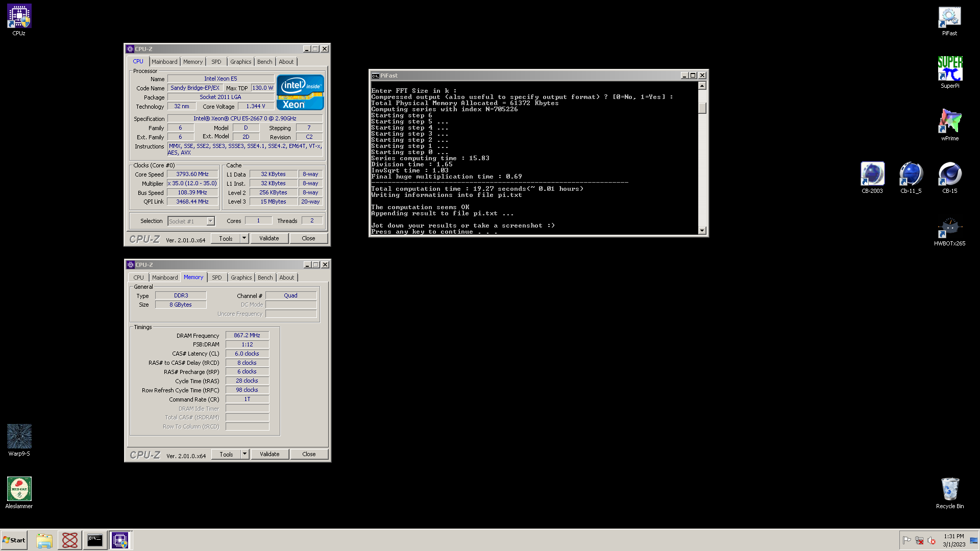Open the CB-15 Cinebench shortcut
980x551 pixels.
(x=949, y=178)
